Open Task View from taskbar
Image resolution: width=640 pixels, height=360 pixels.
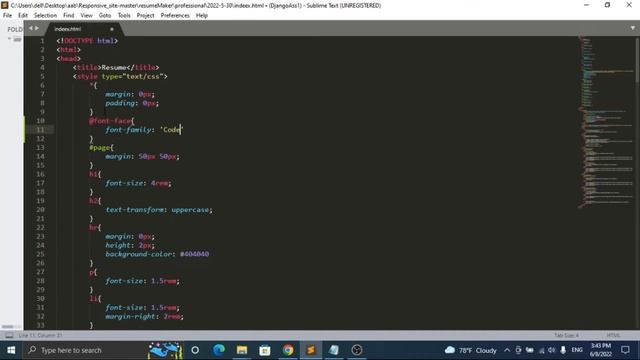tap(195, 350)
